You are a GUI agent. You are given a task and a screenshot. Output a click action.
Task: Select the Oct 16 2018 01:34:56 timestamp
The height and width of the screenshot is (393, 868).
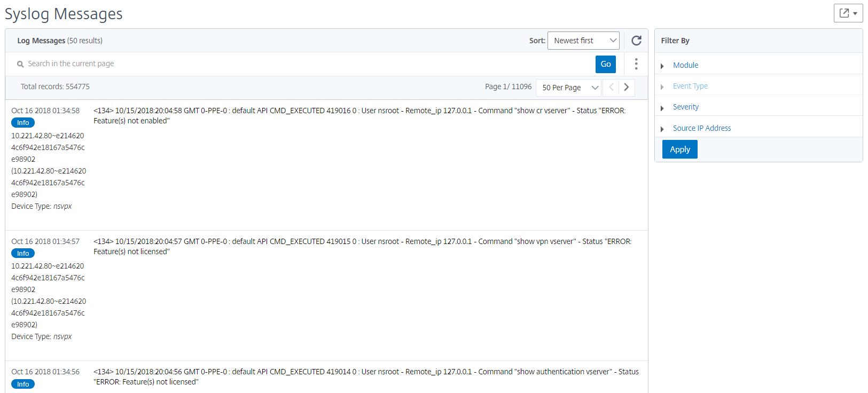point(45,372)
